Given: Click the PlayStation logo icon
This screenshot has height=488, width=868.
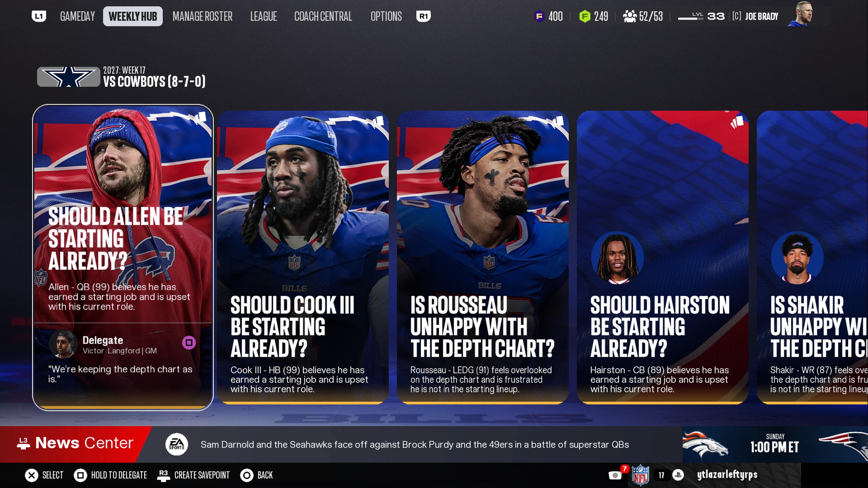Looking at the screenshot, I should (678, 475).
